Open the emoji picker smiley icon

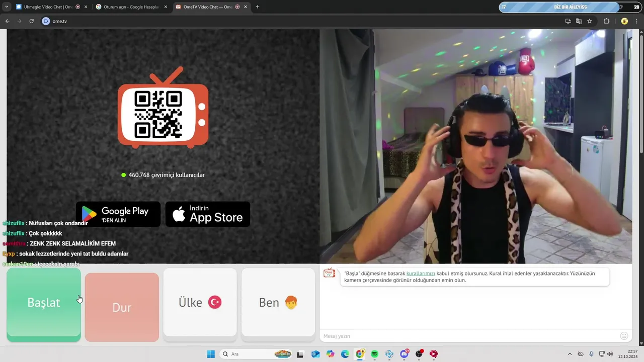(x=624, y=336)
